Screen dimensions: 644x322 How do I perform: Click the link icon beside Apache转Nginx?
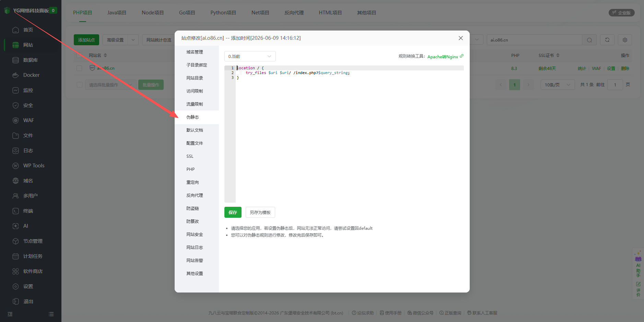pos(462,56)
